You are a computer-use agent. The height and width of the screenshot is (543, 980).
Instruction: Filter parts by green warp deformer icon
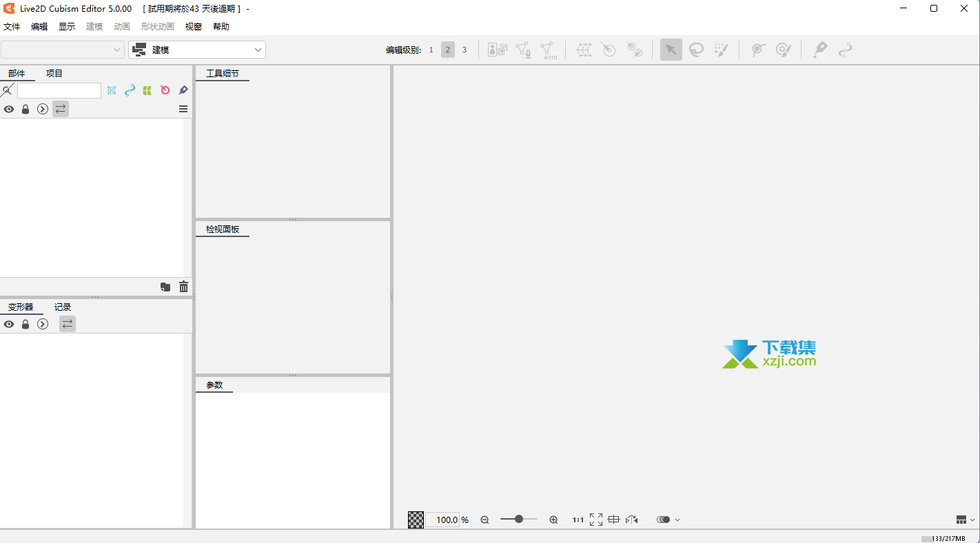[x=147, y=90]
